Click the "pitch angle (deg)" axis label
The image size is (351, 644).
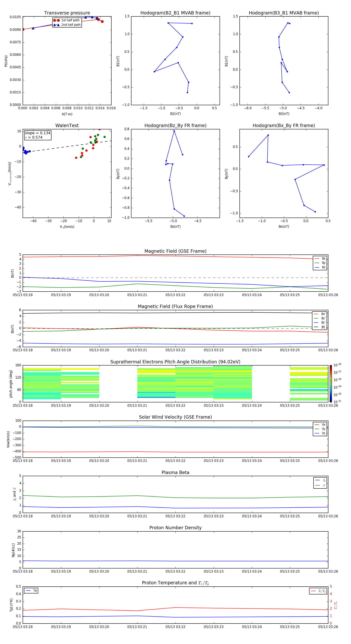[11, 384]
